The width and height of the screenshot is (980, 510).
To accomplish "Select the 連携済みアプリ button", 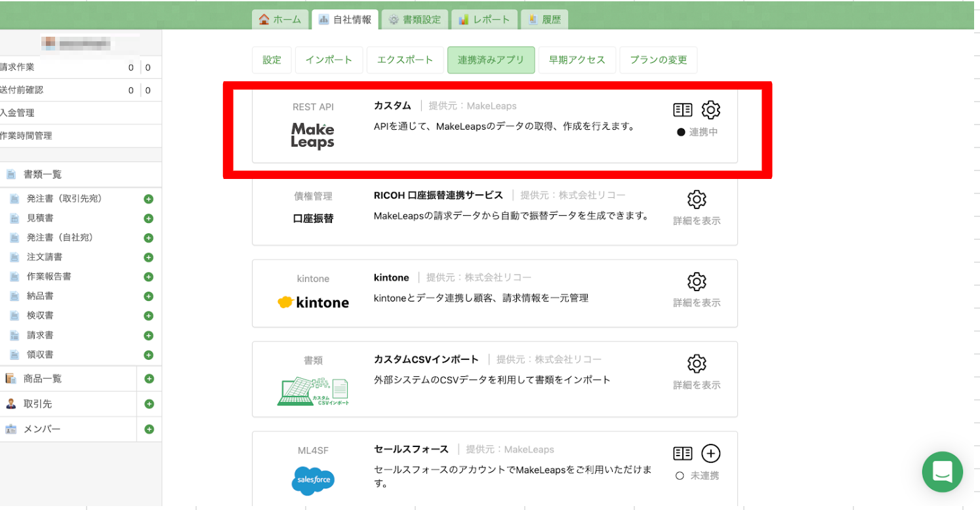I will point(491,60).
